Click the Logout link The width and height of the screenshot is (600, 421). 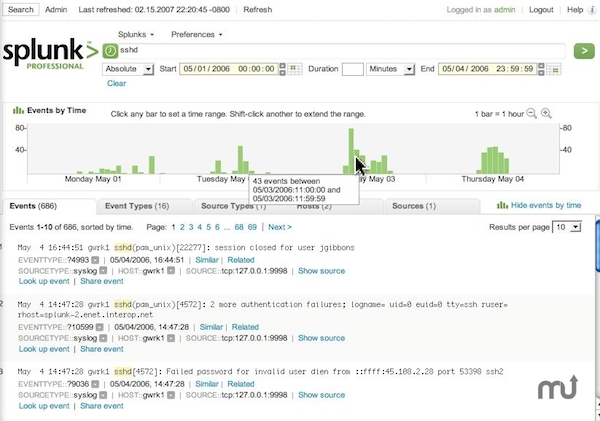click(541, 10)
